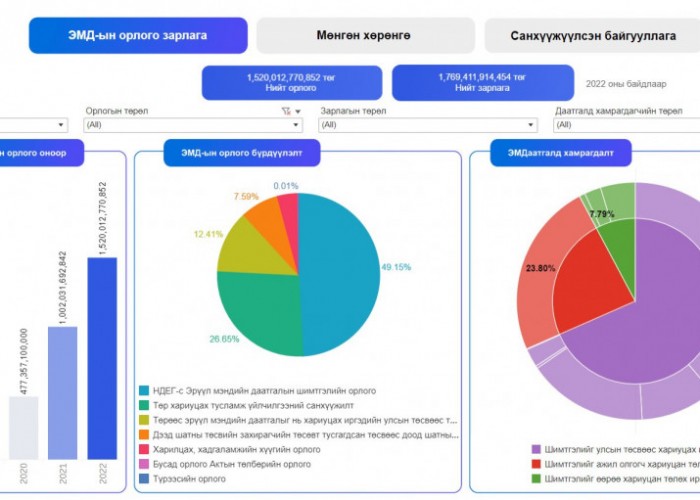Click the green swatch for Төр хариуцах тусламж legend

tap(144, 405)
